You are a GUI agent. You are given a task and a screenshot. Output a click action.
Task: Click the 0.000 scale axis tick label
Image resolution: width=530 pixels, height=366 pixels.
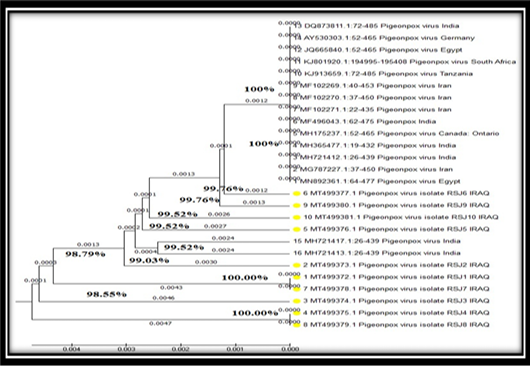pyautogui.click(x=290, y=349)
